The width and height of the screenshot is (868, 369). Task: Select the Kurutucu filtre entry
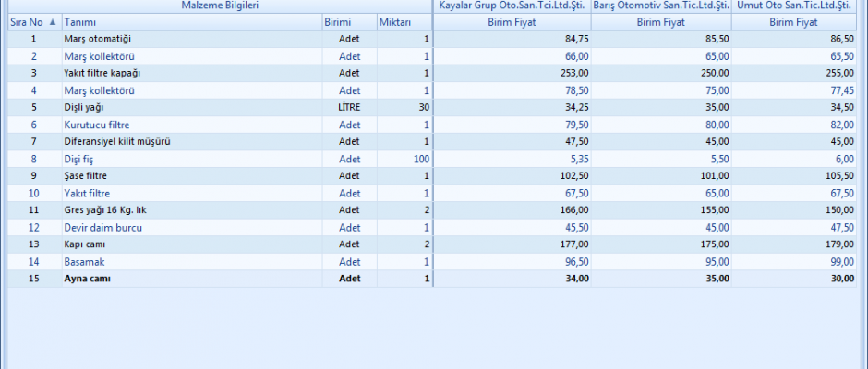(x=96, y=125)
